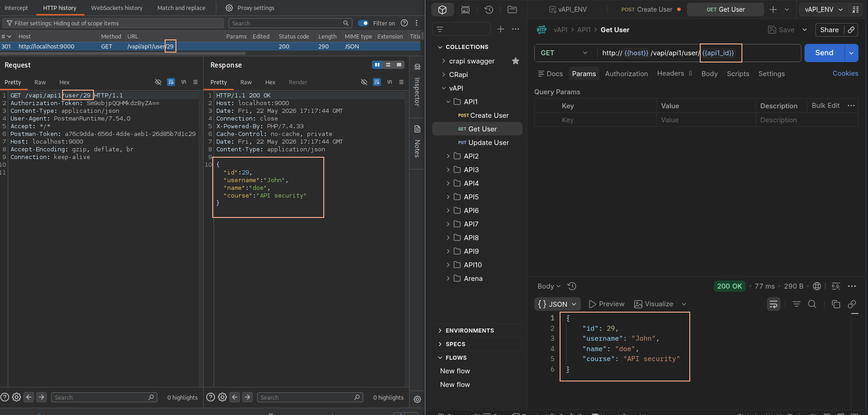This screenshot has width=868, height=415.
Task: Open the Notes side panel
Action: pos(417,142)
